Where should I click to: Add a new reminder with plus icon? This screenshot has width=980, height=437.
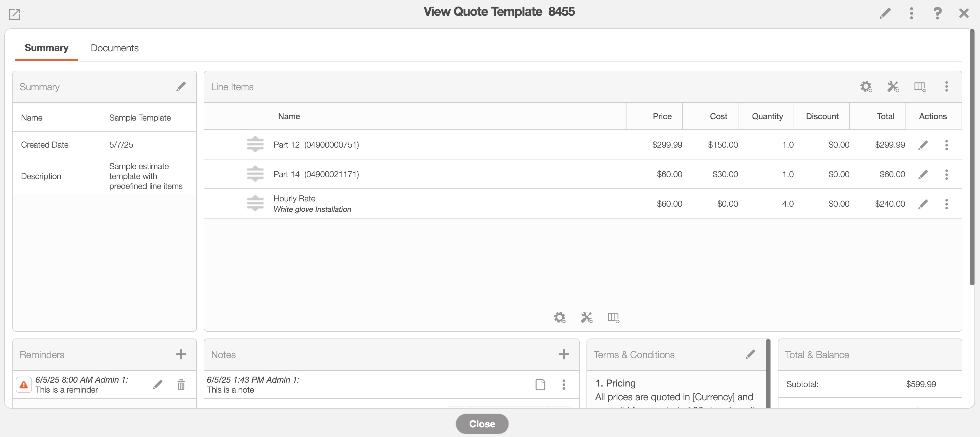click(x=181, y=355)
